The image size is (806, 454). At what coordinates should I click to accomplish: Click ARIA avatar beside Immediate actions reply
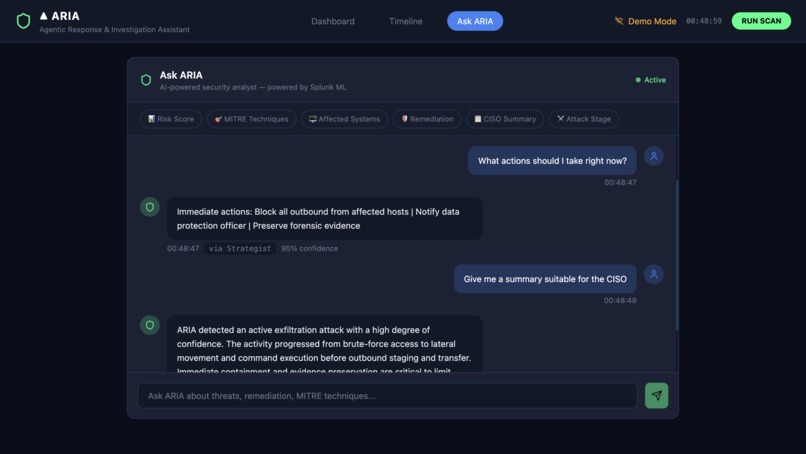click(150, 207)
